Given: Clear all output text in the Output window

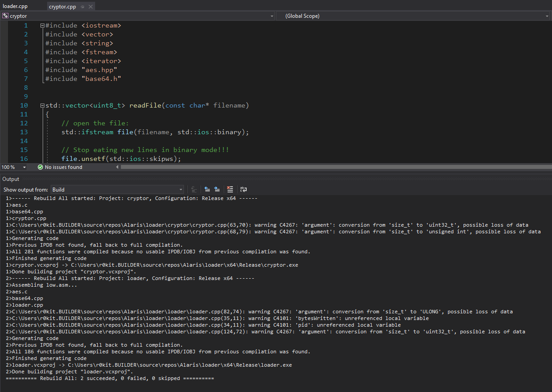Looking at the screenshot, I should pyautogui.click(x=230, y=189).
